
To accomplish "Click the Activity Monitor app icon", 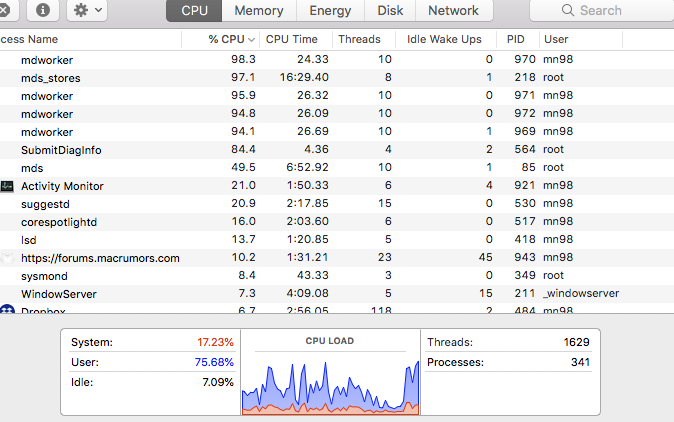I will [x=7, y=186].
